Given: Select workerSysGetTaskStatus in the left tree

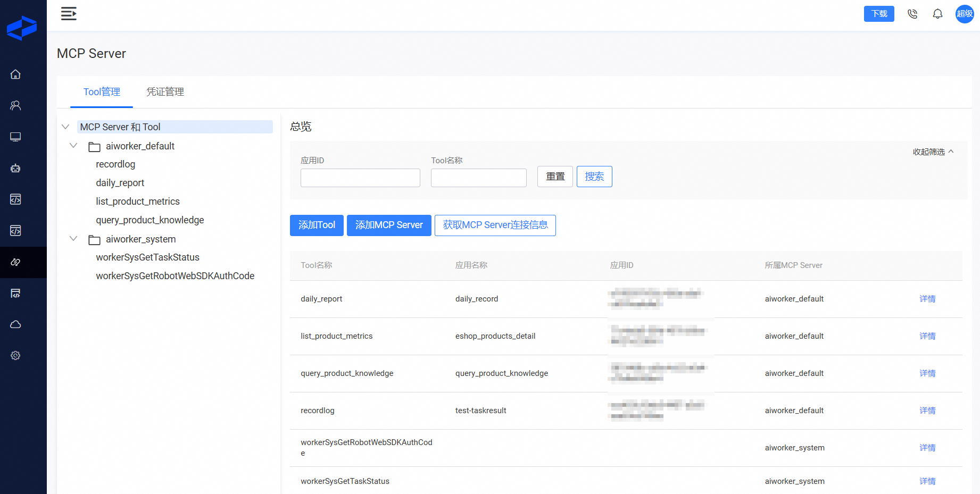Looking at the screenshot, I should pos(148,257).
